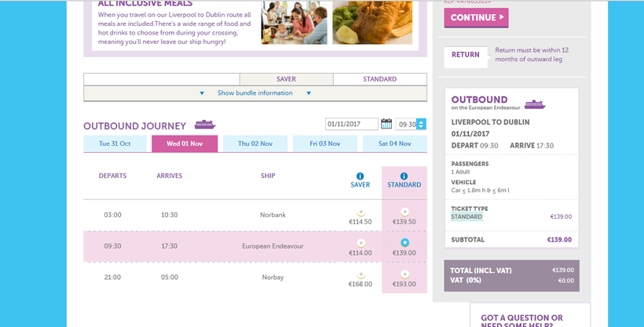Click the 03:00 departure time
The image size is (644, 327).
click(112, 215)
